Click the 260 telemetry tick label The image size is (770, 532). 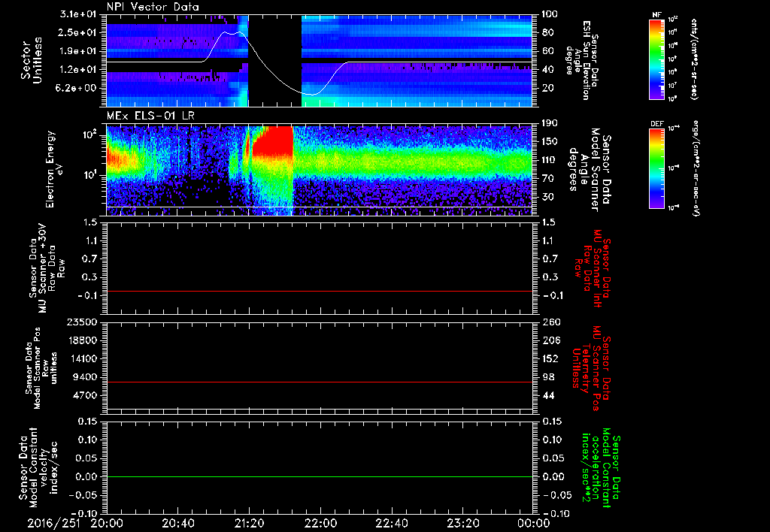coord(550,322)
